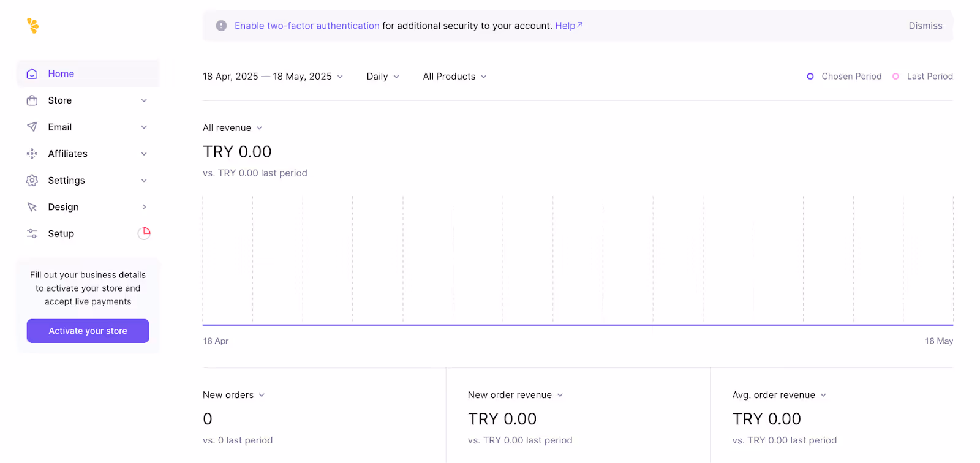The image size is (980, 463).
Task: Click the 'Fill out your business details' notice
Action: [88, 288]
